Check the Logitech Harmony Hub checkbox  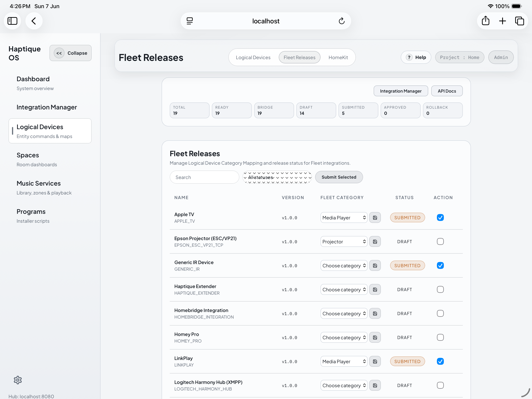click(x=440, y=385)
